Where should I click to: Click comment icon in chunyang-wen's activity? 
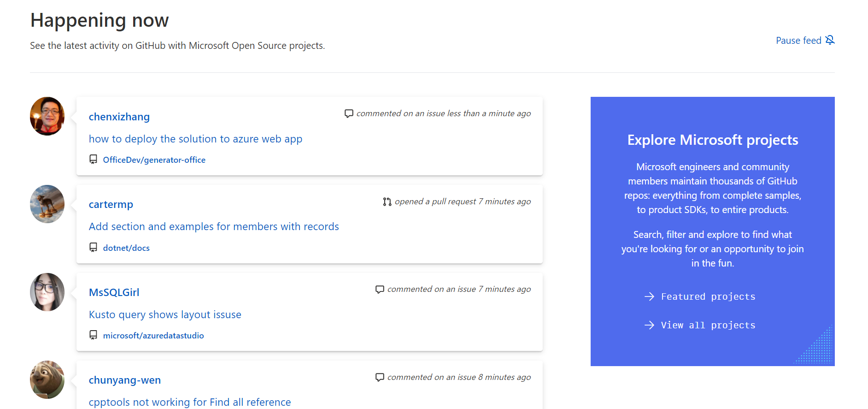tap(380, 377)
